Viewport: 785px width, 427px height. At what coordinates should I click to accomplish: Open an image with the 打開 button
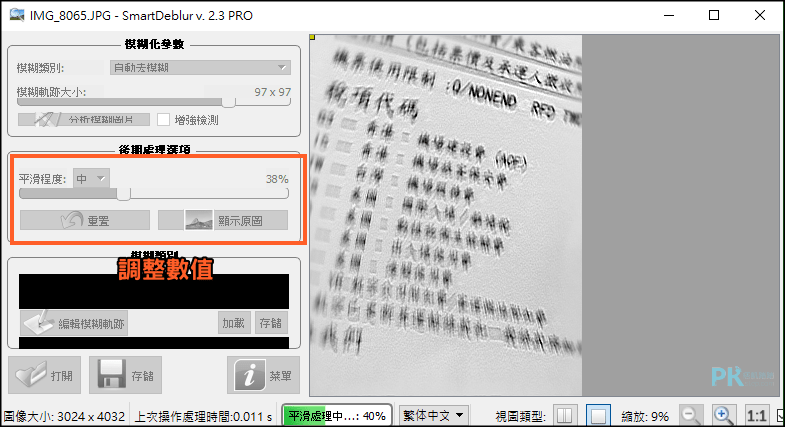tap(45, 375)
